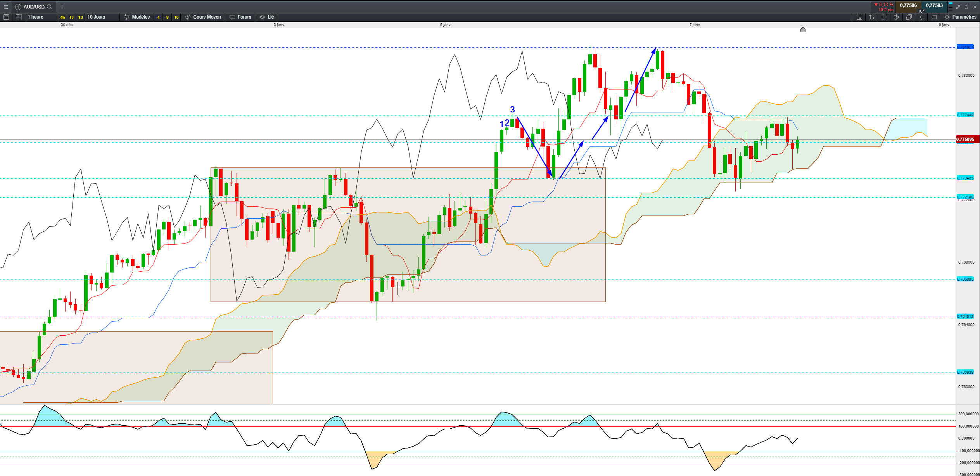The height and width of the screenshot is (476, 980).
Task: Open the Cours Moyen price type dropdown
Action: [203, 17]
